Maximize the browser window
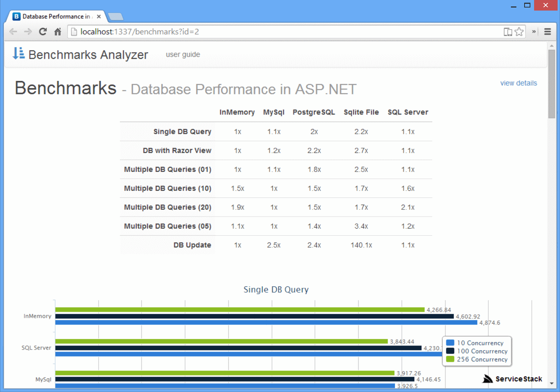 [527, 5]
